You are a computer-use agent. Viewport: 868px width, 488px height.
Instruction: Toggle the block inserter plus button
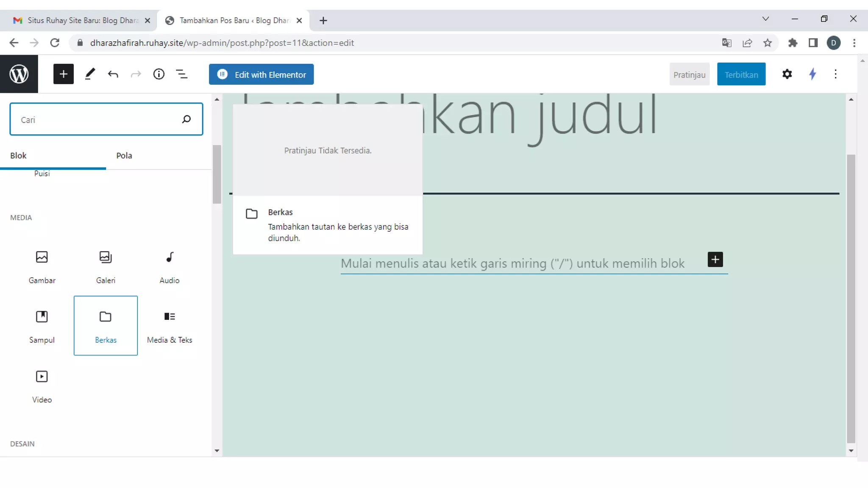64,74
